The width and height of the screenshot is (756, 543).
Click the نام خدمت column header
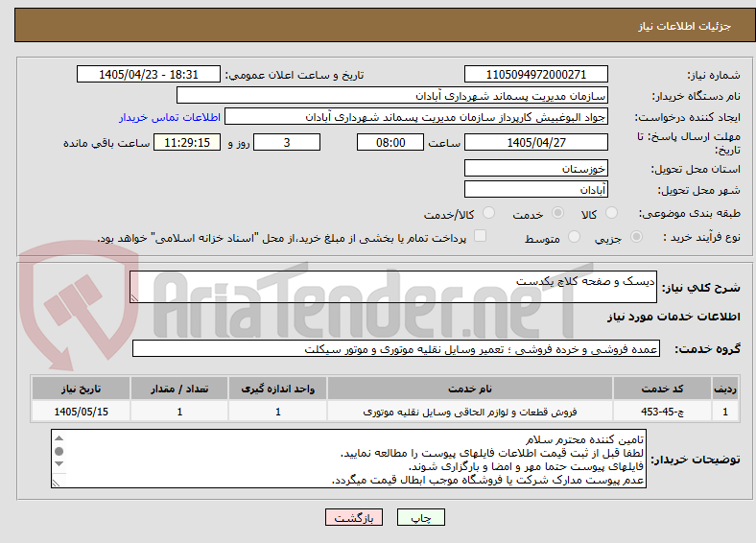click(470, 389)
